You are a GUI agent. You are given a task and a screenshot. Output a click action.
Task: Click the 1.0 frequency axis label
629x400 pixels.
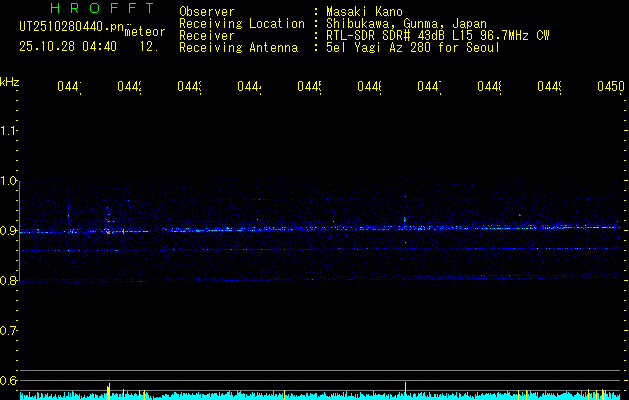pos(10,181)
